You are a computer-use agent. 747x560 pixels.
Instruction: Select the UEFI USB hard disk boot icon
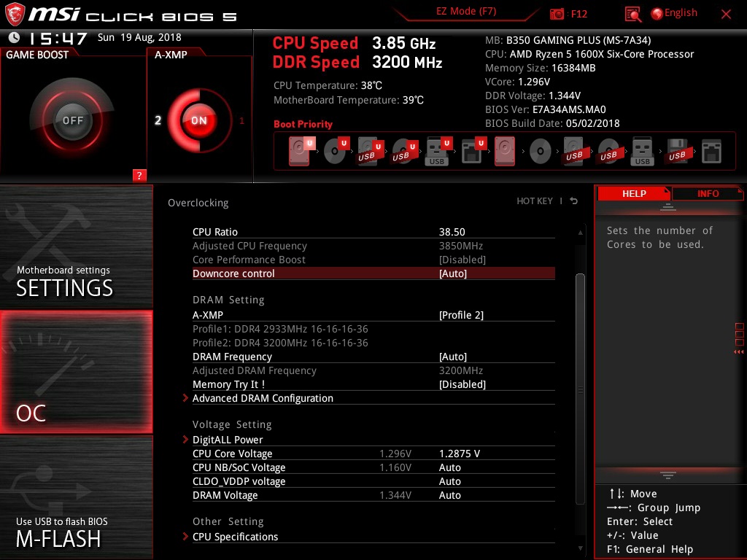click(371, 152)
